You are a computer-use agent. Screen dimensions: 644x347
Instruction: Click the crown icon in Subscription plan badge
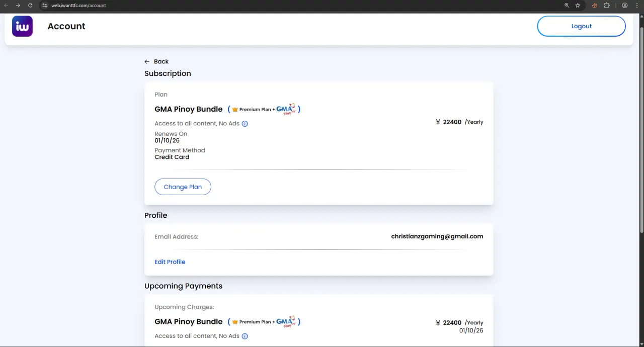pyautogui.click(x=235, y=109)
